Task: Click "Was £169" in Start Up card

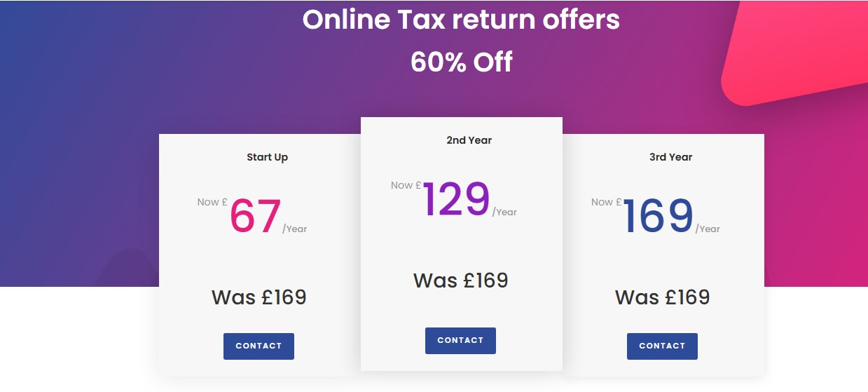Action: 259,297
